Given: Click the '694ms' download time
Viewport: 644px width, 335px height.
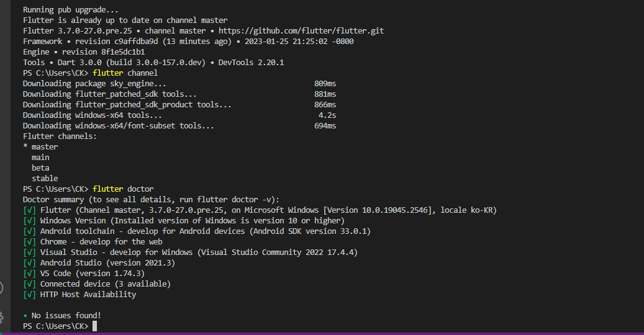Looking at the screenshot, I should click(x=325, y=126).
